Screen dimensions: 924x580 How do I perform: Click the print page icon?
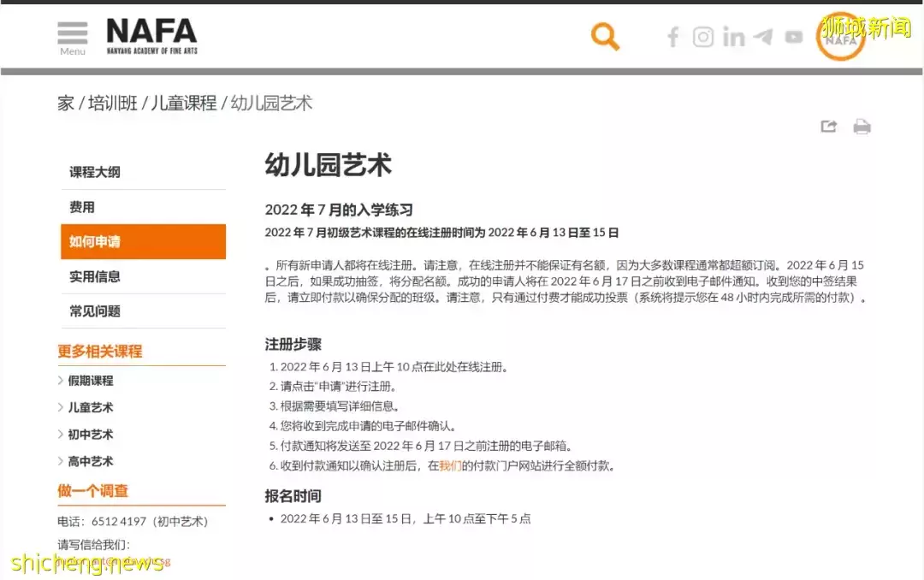862,127
